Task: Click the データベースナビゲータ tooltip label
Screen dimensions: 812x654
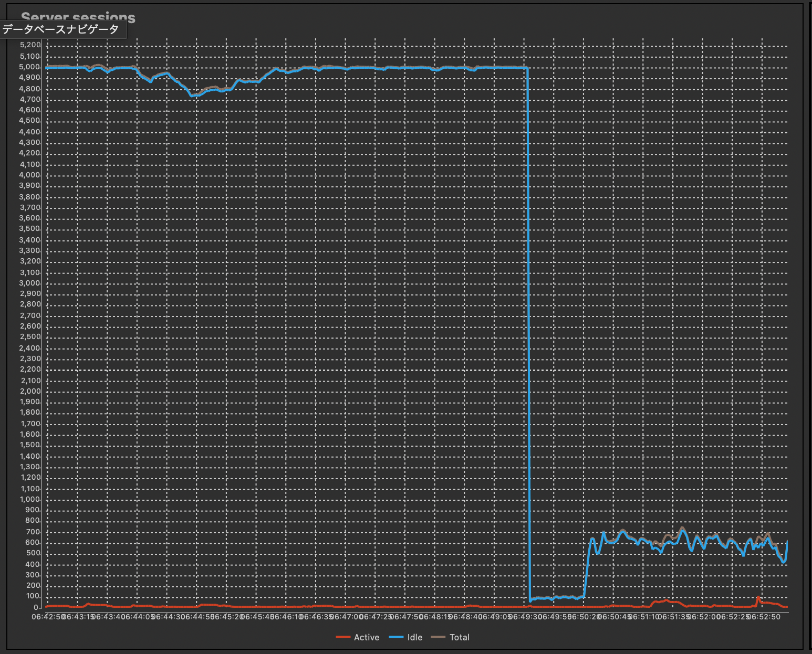Action: click(x=61, y=29)
